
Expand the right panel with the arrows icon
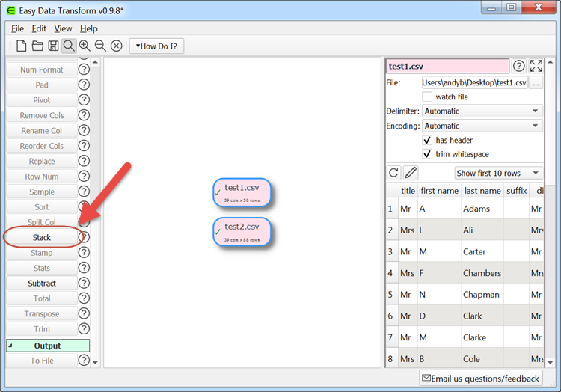click(x=536, y=67)
